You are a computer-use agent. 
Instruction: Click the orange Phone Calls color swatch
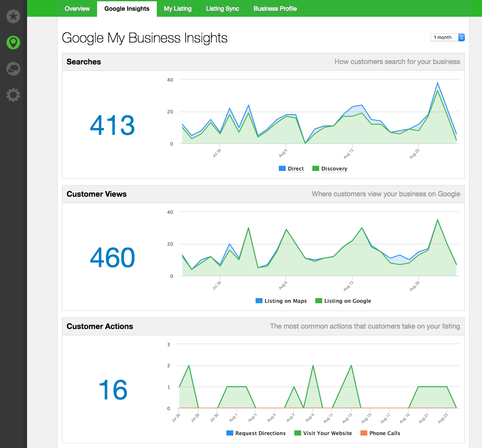(x=364, y=433)
